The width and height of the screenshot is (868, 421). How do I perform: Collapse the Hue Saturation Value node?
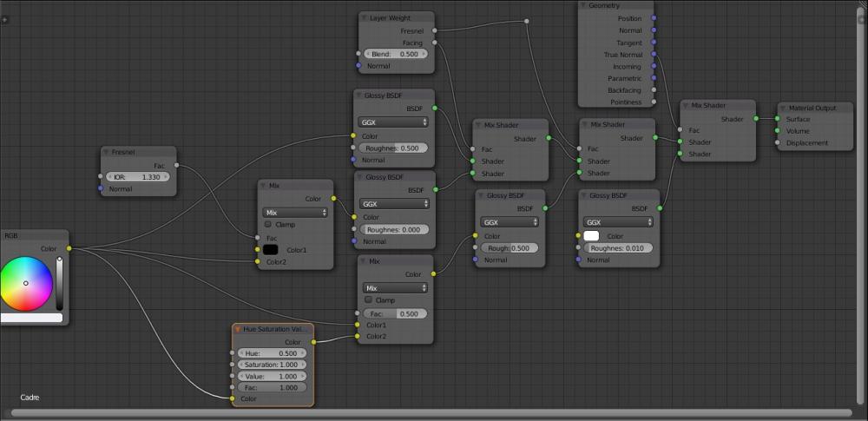(x=238, y=330)
